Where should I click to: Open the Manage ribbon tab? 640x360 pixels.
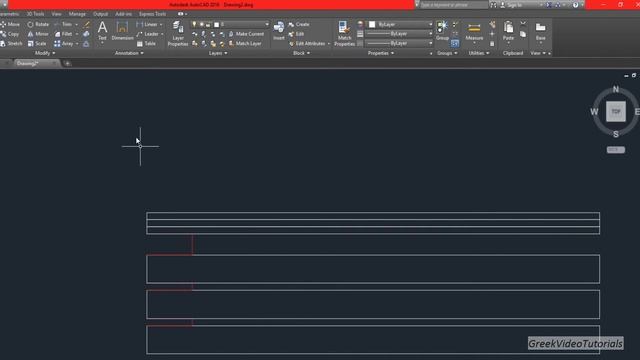click(77, 14)
